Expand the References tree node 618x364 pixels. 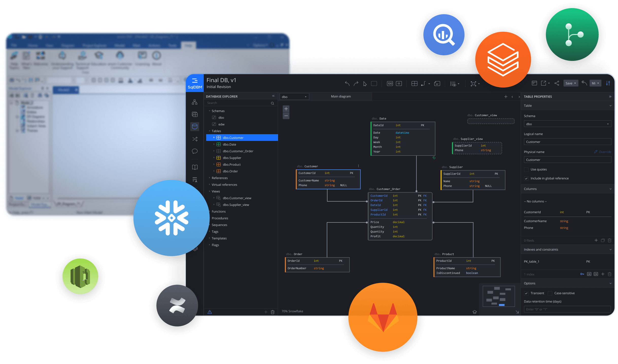[x=220, y=178]
